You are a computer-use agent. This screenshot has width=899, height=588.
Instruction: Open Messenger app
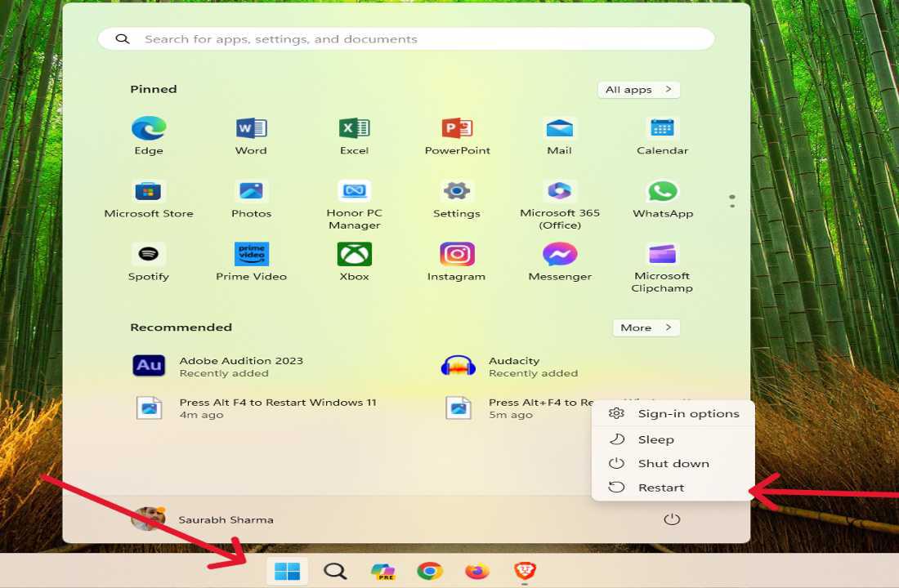click(x=560, y=262)
